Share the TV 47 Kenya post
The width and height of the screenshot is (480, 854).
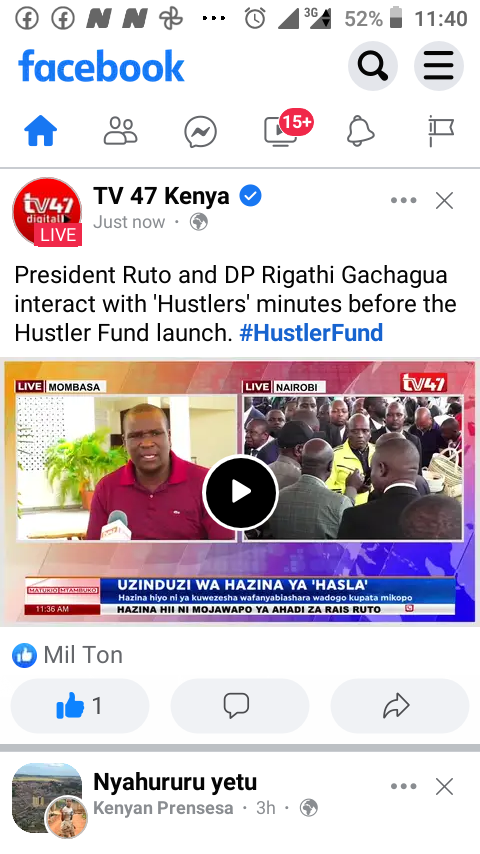(x=399, y=706)
